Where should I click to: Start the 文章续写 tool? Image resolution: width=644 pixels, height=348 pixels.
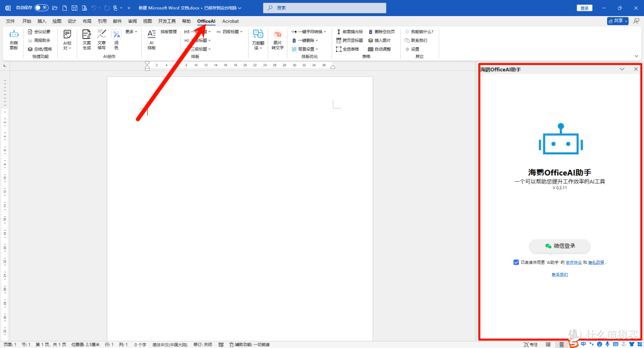[101, 39]
